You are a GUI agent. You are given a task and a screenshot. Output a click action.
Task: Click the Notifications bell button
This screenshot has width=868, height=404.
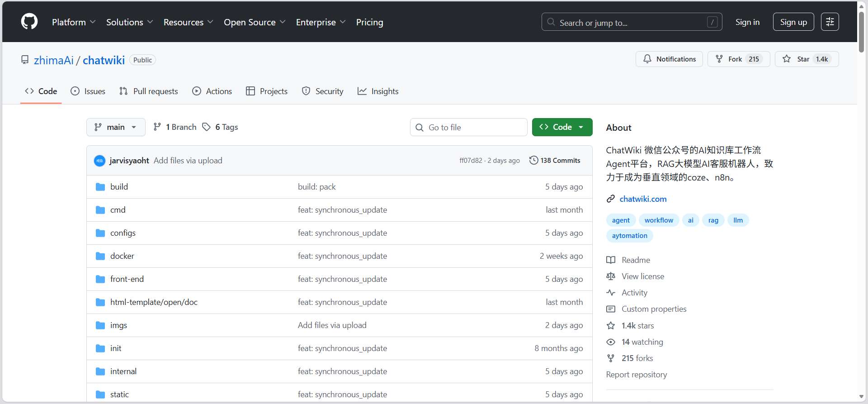tap(669, 59)
